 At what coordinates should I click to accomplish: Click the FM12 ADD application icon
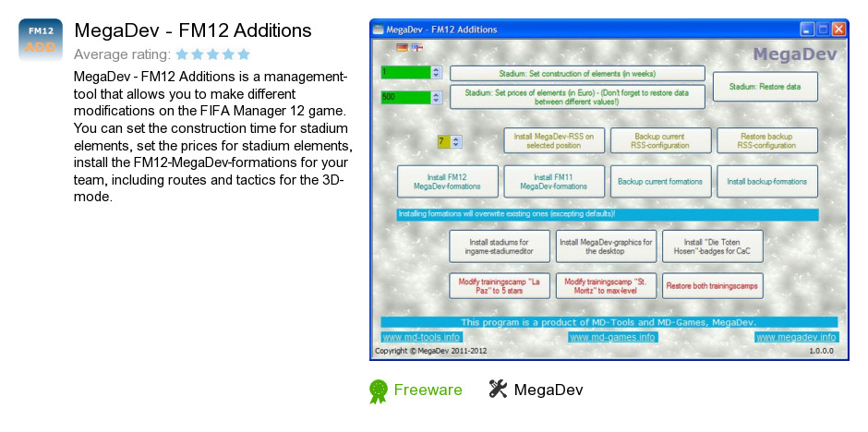coord(41,41)
